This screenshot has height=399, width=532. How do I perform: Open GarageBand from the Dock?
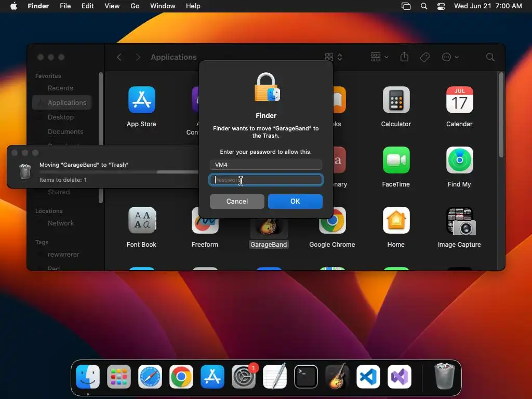(x=337, y=377)
